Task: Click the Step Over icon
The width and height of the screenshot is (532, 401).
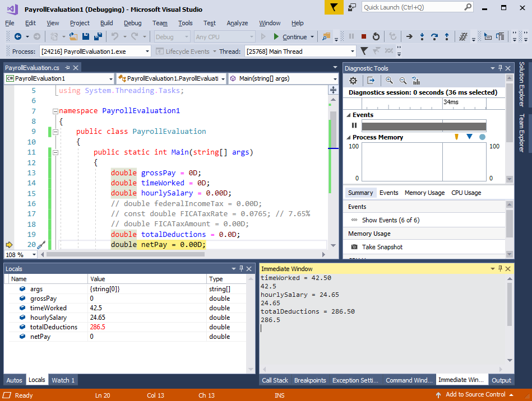Action: pos(434,36)
